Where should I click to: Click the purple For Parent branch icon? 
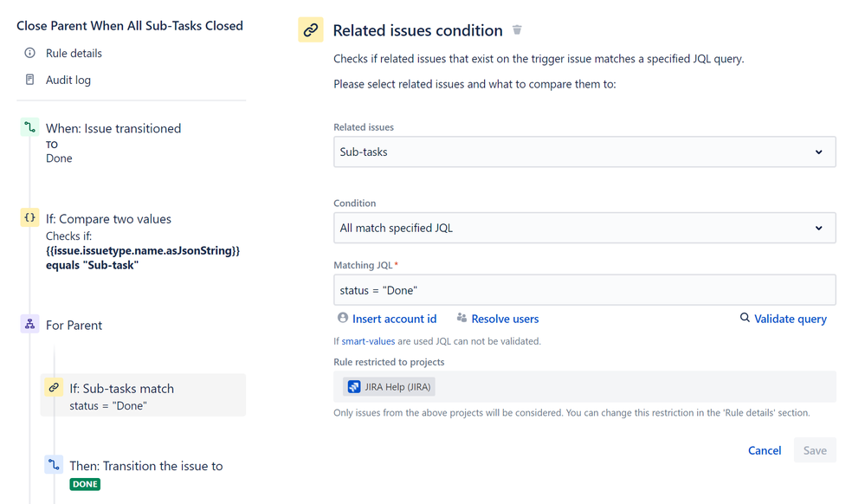tap(29, 325)
